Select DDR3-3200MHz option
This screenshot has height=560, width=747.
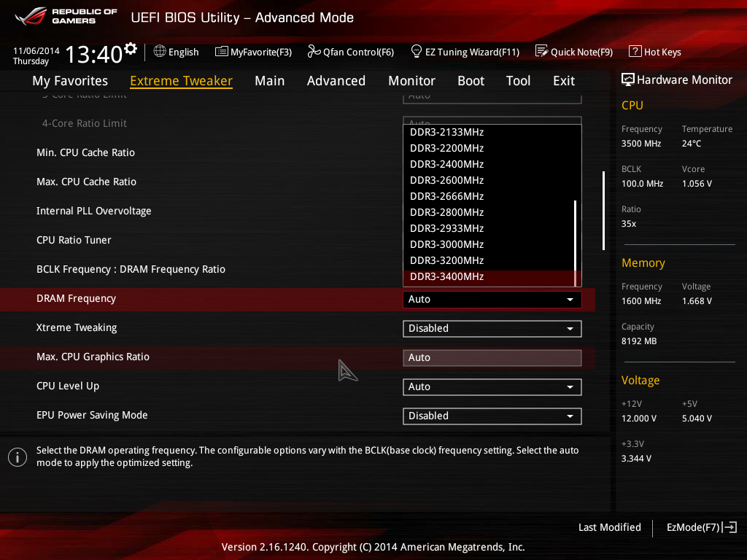click(x=489, y=260)
